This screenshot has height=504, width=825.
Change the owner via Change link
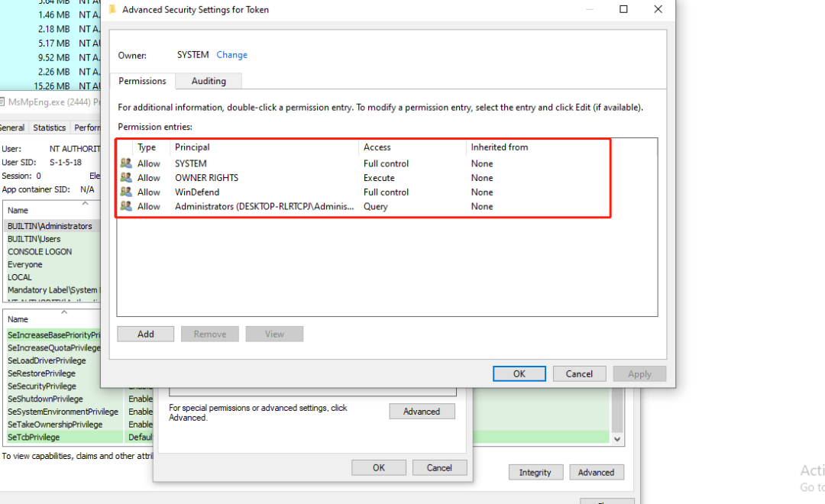tap(231, 55)
